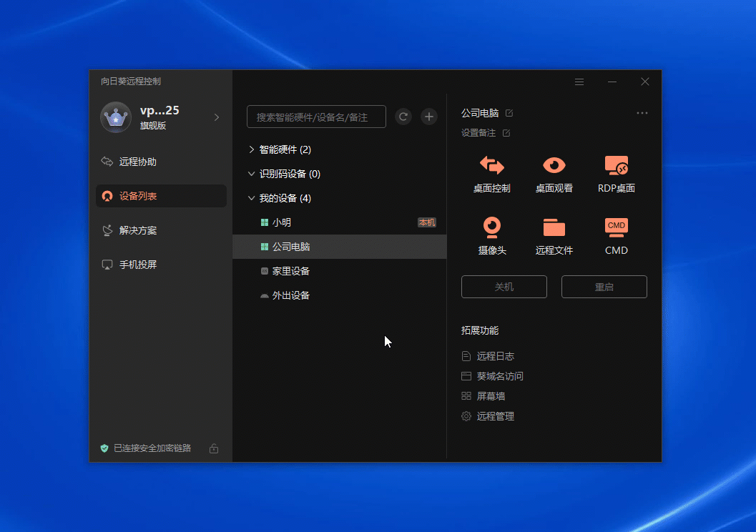Launch RDP桌面 remote desktop

(x=616, y=174)
